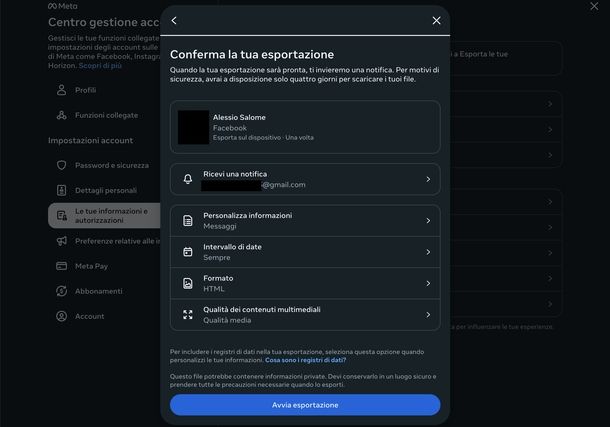The width and height of the screenshot is (610, 427).
Task: Click the Profili person icon in sidebar
Action: pyautogui.click(x=61, y=90)
